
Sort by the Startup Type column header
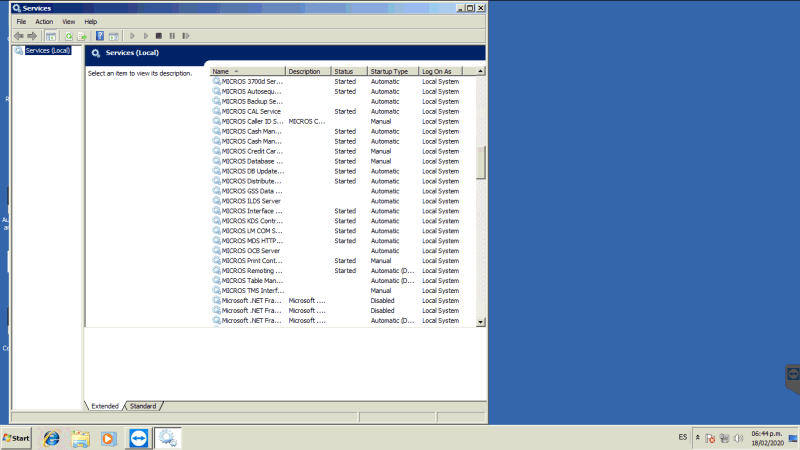coord(393,71)
